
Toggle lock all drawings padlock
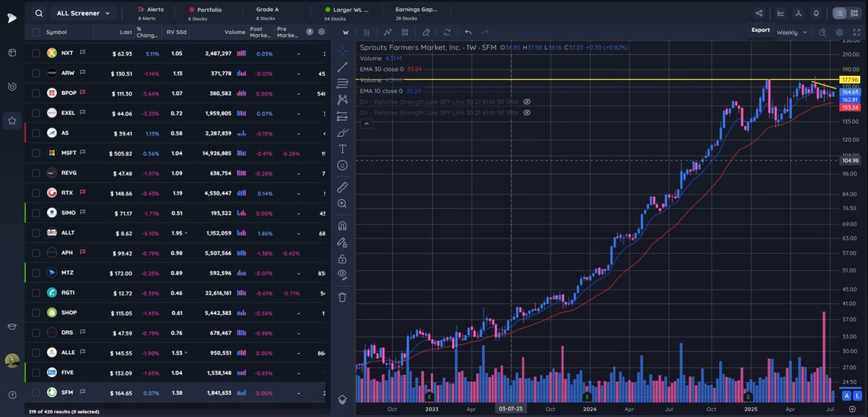[x=343, y=258]
